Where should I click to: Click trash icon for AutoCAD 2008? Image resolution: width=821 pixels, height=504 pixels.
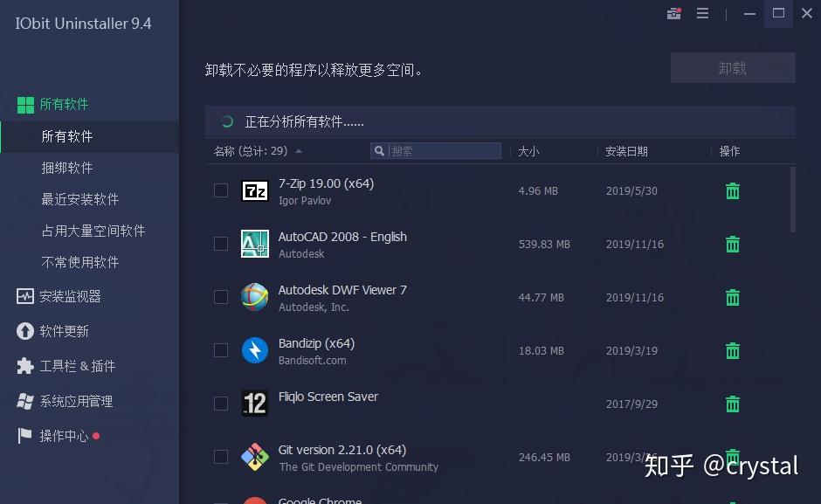pos(733,245)
